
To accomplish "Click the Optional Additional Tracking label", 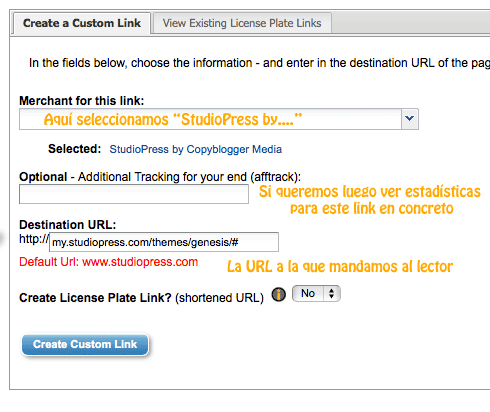I will (x=160, y=177).
